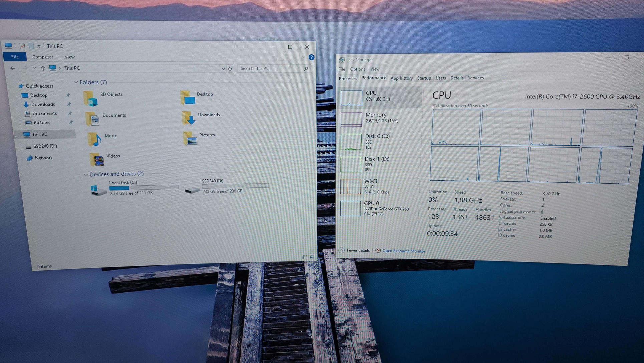The height and width of the screenshot is (363, 644).
Task: Collapse the Folders (7) section
Action: pyautogui.click(x=76, y=82)
